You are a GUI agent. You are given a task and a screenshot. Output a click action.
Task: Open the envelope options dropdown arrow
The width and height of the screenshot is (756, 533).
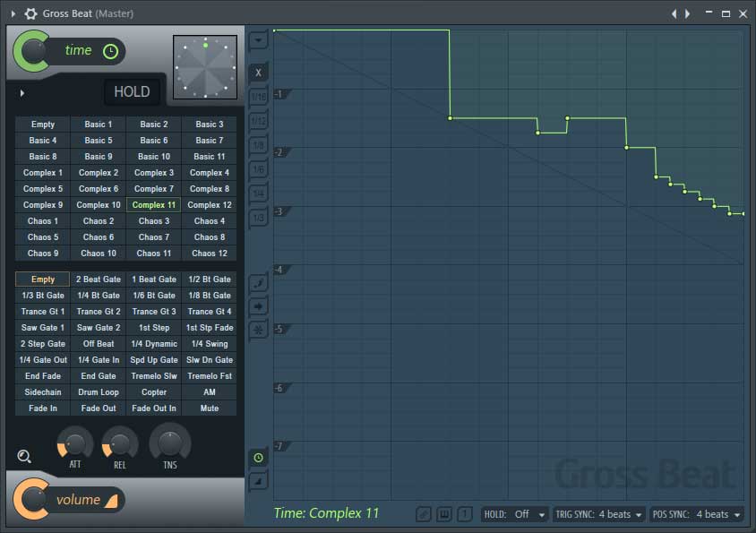pos(259,40)
